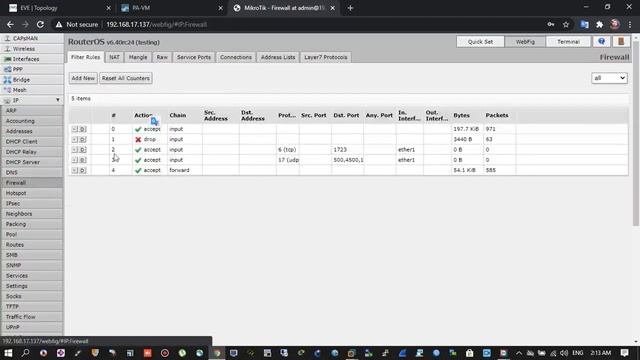Switch to the Mangle tab
This screenshot has height=360, width=640.
(138, 57)
